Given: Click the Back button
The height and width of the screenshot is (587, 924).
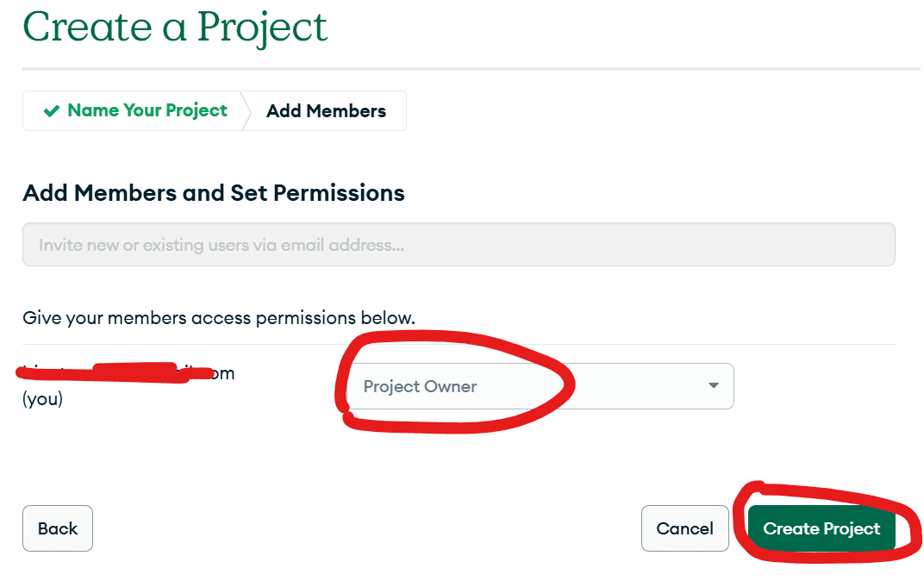Looking at the screenshot, I should [57, 528].
